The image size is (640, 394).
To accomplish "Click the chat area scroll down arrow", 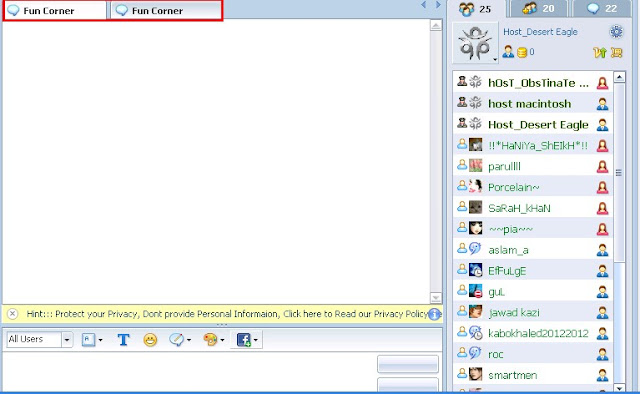I will click(436, 298).
